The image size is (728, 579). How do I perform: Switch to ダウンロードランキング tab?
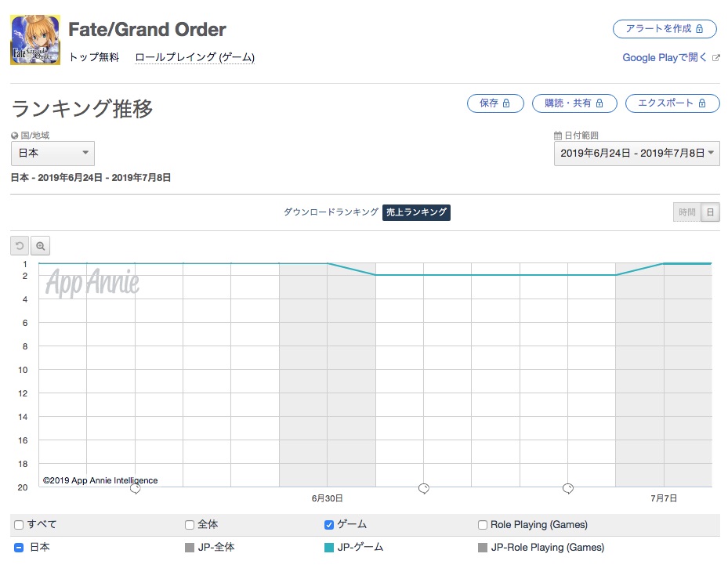(x=331, y=212)
